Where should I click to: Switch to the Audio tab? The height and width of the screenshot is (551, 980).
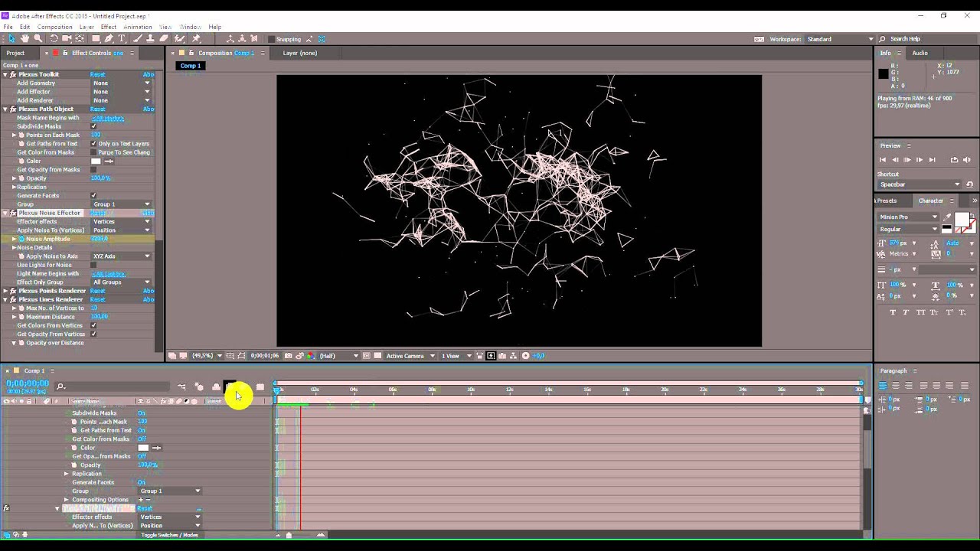(x=920, y=53)
